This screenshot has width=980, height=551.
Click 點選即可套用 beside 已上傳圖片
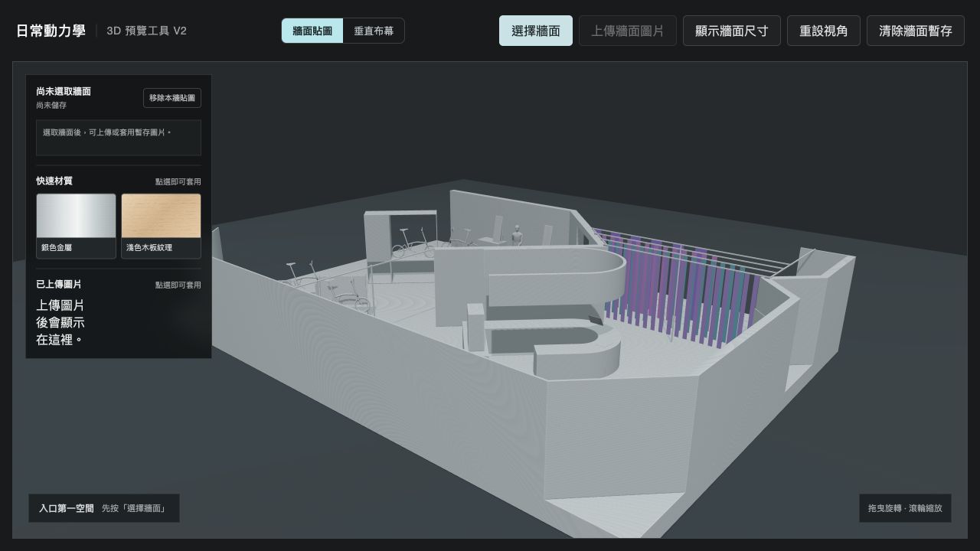[x=178, y=285]
